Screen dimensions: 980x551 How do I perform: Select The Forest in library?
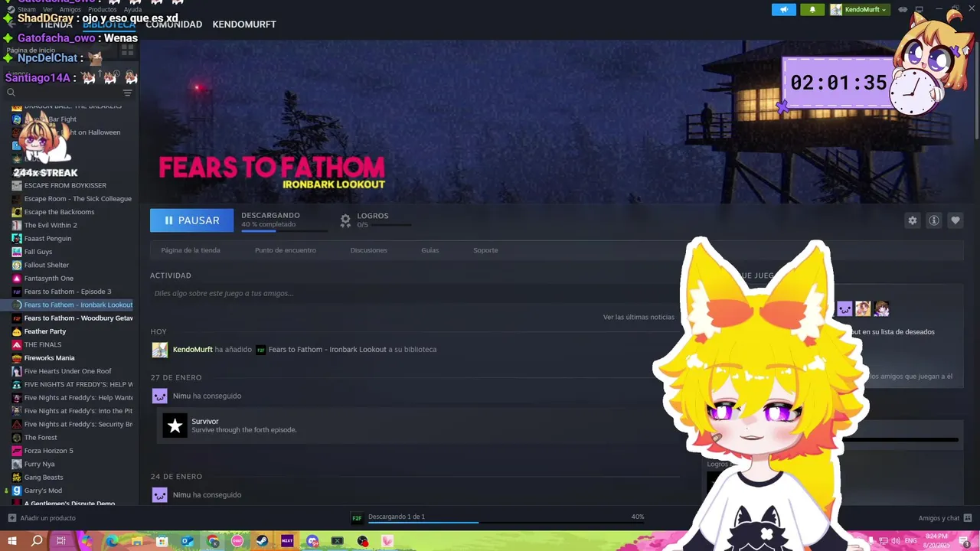(x=41, y=438)
